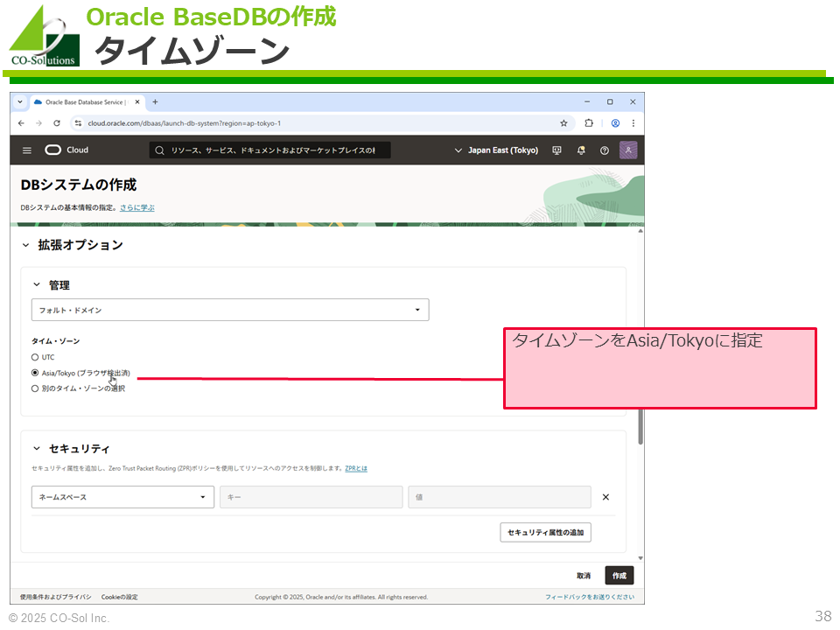Screen dimensions: 840x630
Task: Click the scrollbar down arrow
Action: point(640,558)
